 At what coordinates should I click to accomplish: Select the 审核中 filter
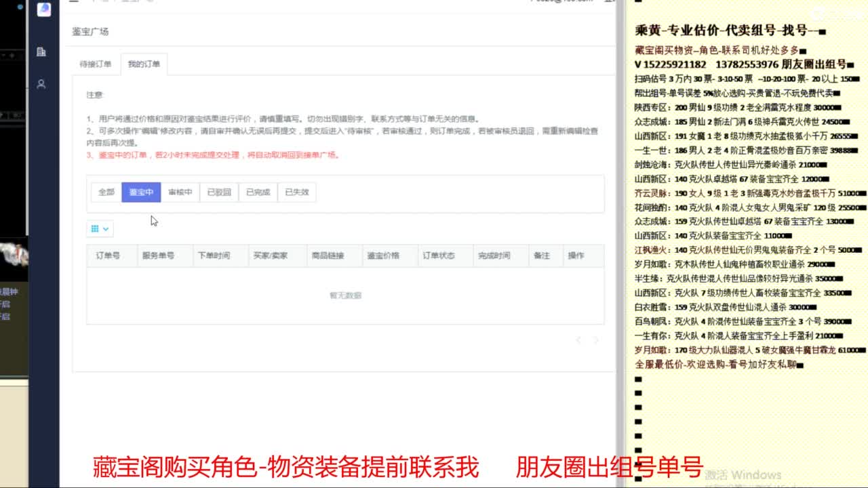[x=180, y=192]
